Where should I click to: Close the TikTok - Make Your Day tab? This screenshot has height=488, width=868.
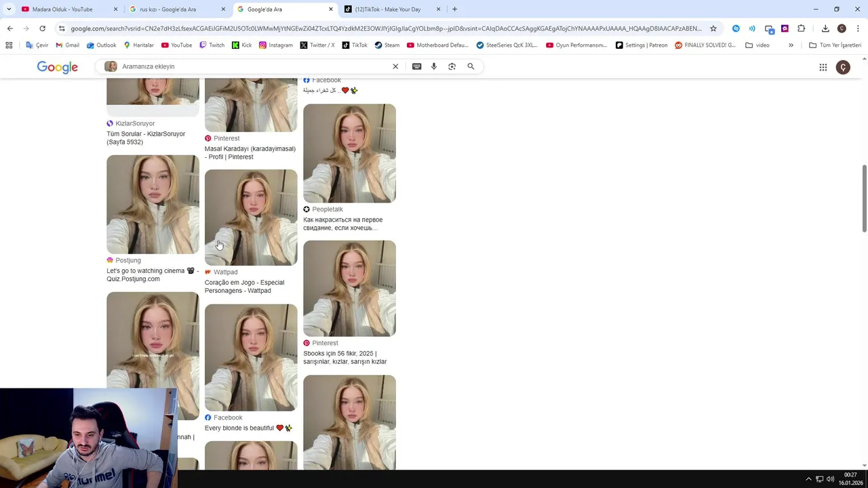[x=438, y=9]
